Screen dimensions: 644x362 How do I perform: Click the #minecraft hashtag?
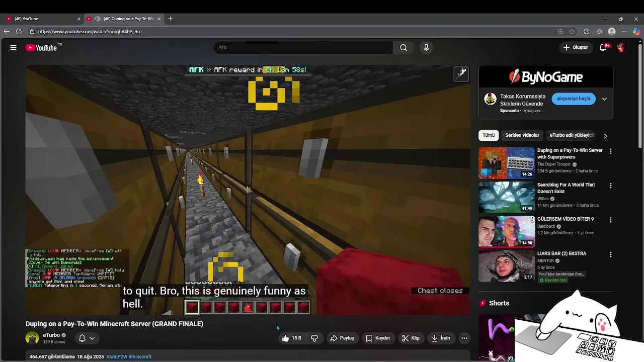(140, 357)
